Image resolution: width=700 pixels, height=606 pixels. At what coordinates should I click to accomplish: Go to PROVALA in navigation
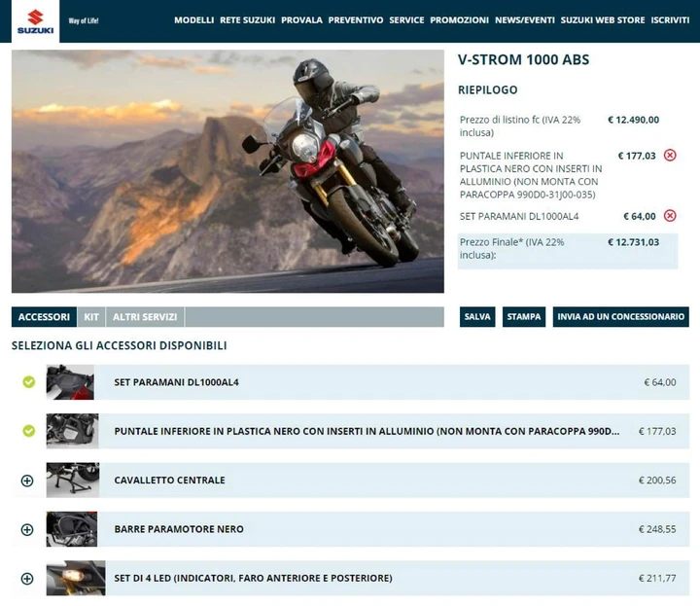(x=301, y=20)
